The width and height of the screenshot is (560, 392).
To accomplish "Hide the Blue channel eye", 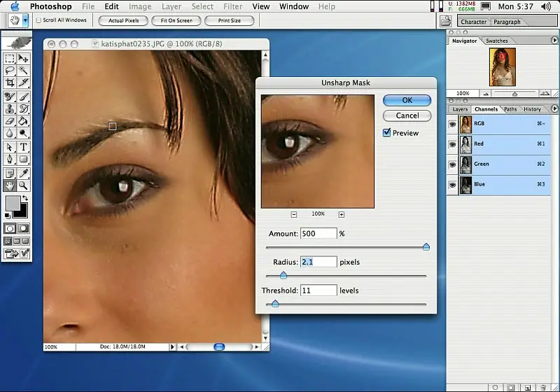I will [x=452, y=185].
